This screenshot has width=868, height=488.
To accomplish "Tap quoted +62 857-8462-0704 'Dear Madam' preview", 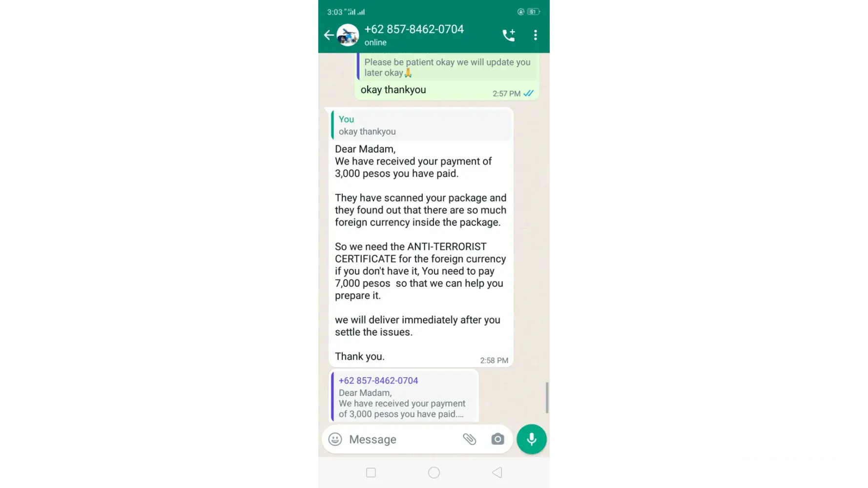I will [404, 397].
